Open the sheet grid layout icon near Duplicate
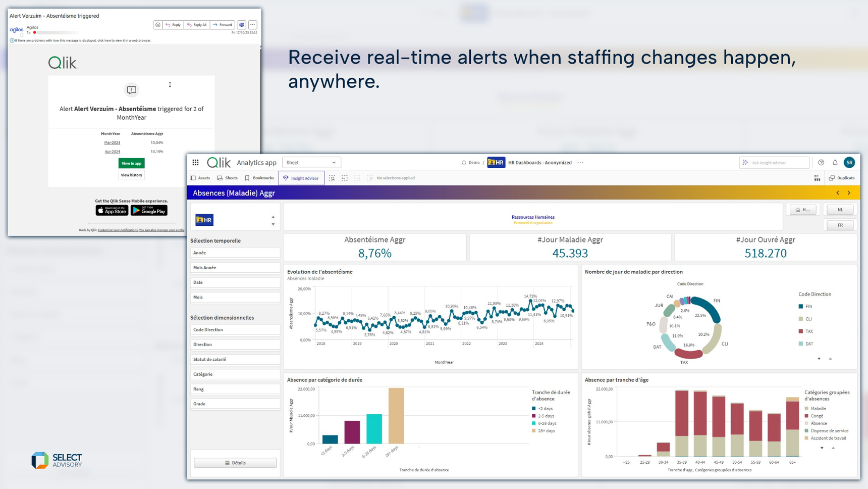This screenshot has width=868, height=489. (x=817, y=178)
